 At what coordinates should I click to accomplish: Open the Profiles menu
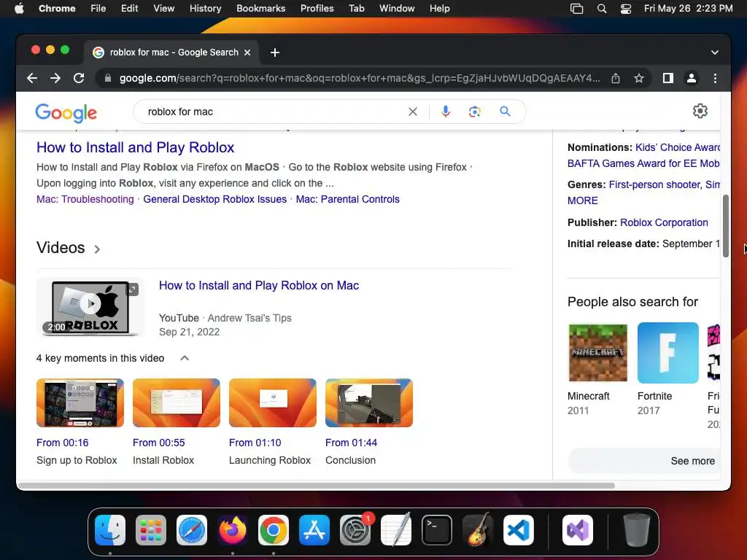pos(317,9)
